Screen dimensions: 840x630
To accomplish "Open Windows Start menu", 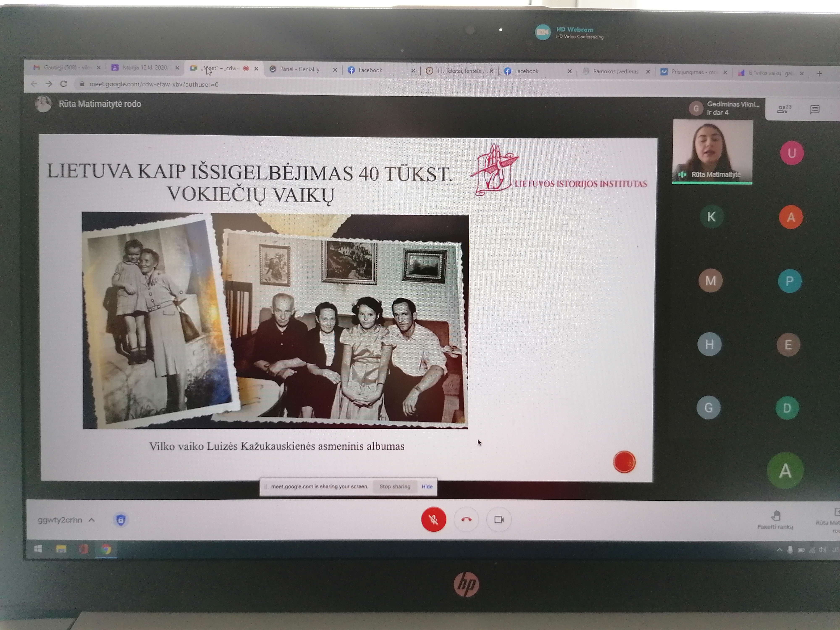I will (x=38, y=549).
